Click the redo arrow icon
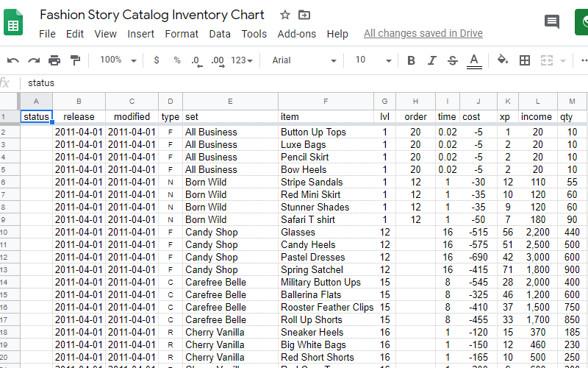 [x=34, y=60]
